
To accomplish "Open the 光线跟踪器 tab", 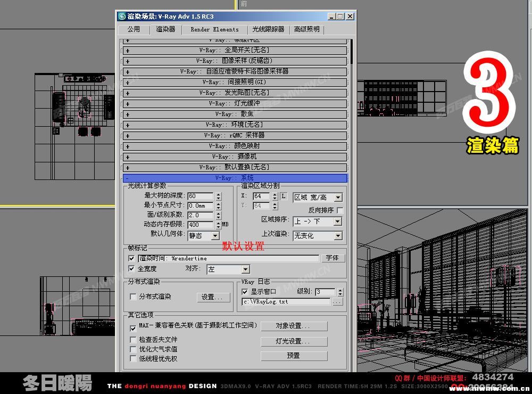I will [268, 30].
